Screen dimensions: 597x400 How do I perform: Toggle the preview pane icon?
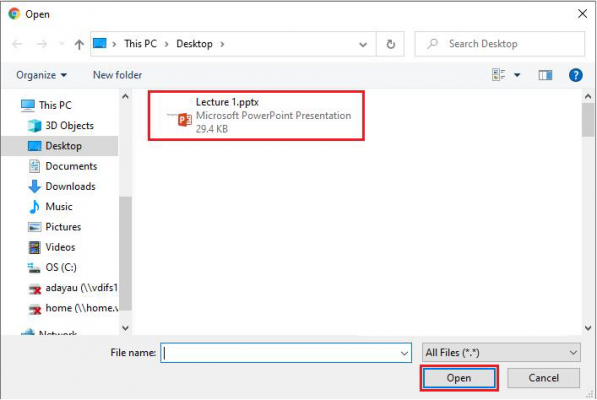point(545,75)
